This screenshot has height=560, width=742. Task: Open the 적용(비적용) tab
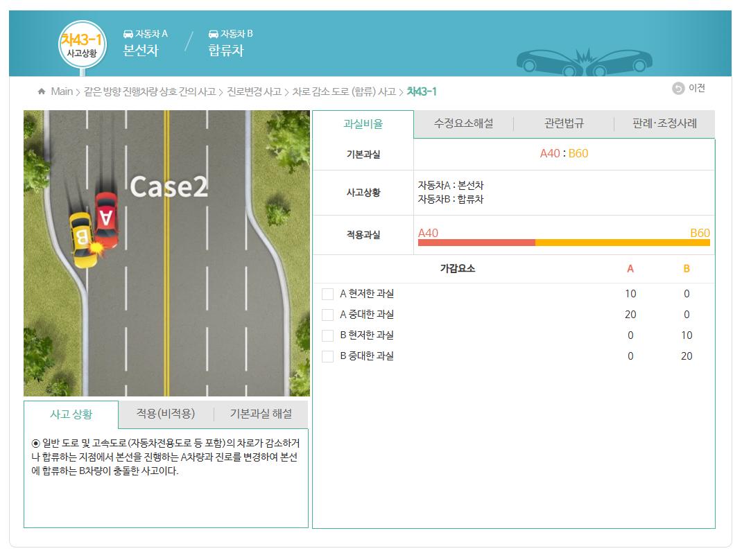(166, 414)
